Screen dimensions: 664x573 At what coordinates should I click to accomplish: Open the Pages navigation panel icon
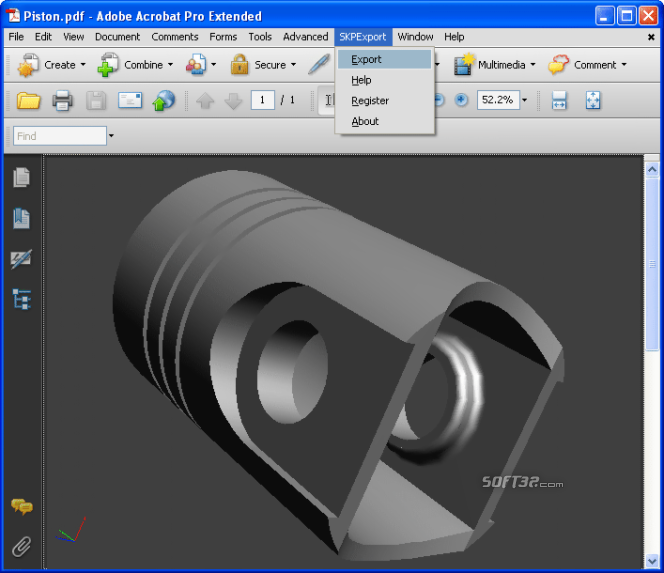21,177
